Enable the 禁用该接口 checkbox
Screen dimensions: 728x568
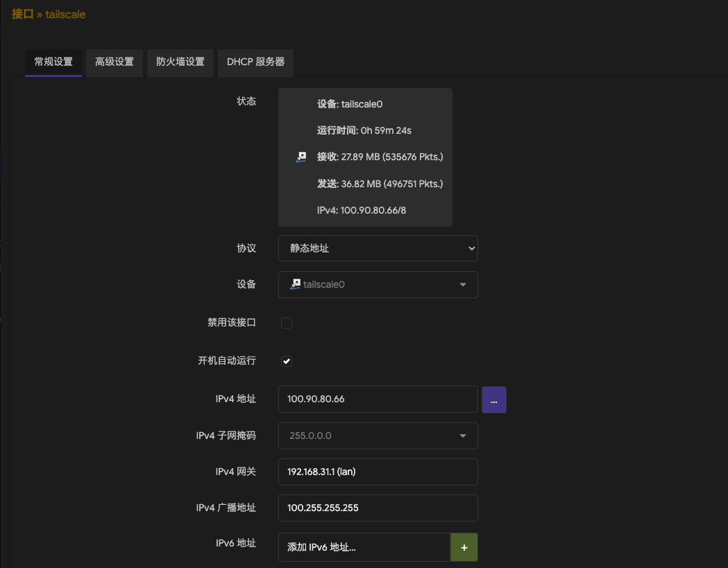[286, 322]
